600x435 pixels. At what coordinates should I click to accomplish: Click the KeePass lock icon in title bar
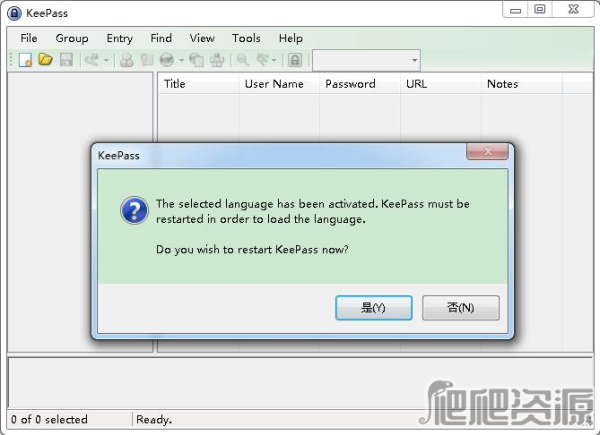click(14, 13)
